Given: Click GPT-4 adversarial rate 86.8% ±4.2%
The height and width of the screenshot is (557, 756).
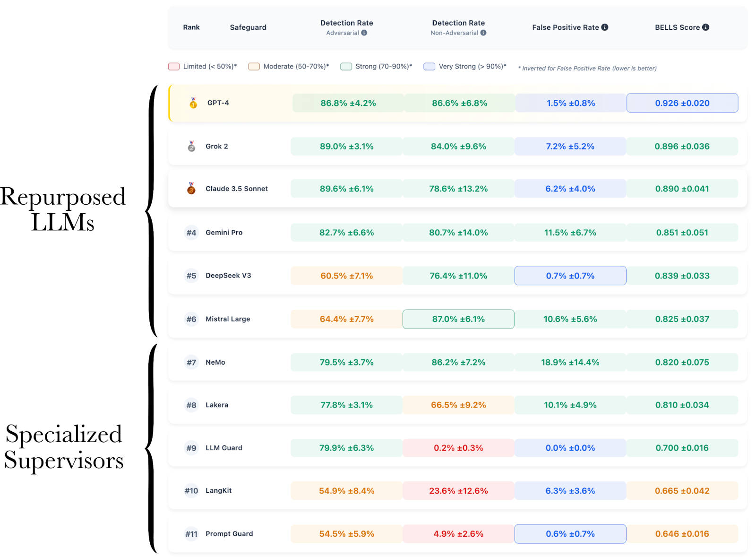Looking at the screenshot, I should (x=348, y=103).
